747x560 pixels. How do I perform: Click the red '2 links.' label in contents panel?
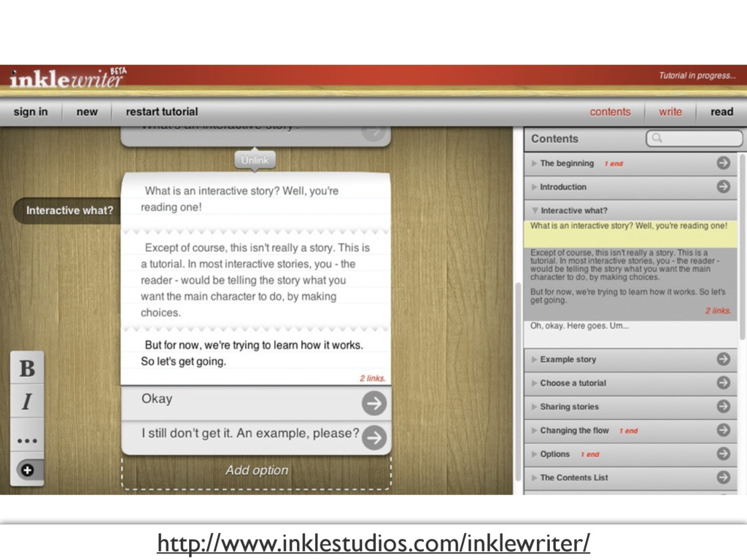718,311
